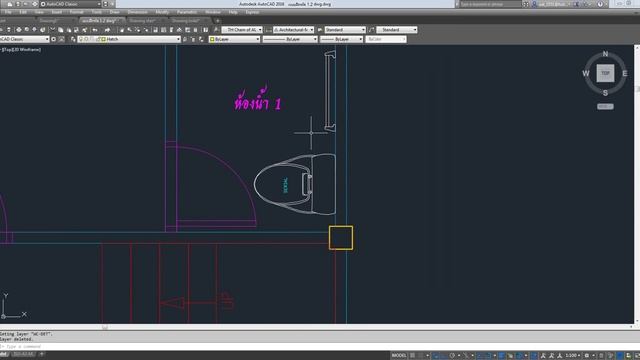Click the ByColor plot style box
The height and width of the screenshot is (360, 640).
pos(386,39)
